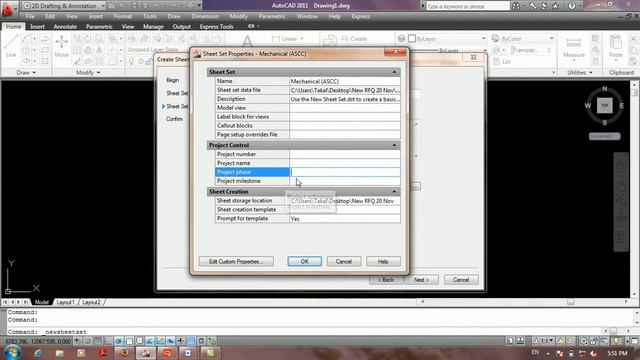Click the star Favorites icon in title bar

pos(556,6)
